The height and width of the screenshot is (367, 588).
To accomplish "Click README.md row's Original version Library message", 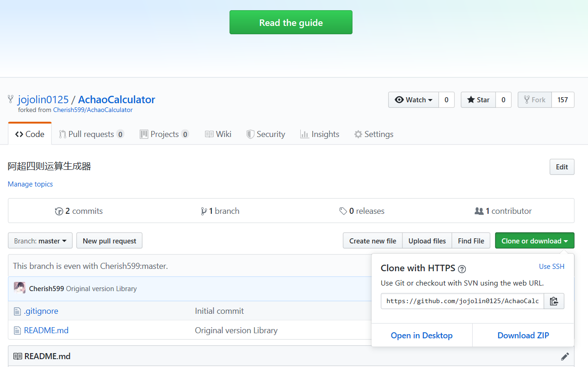I will coord(236,330).
